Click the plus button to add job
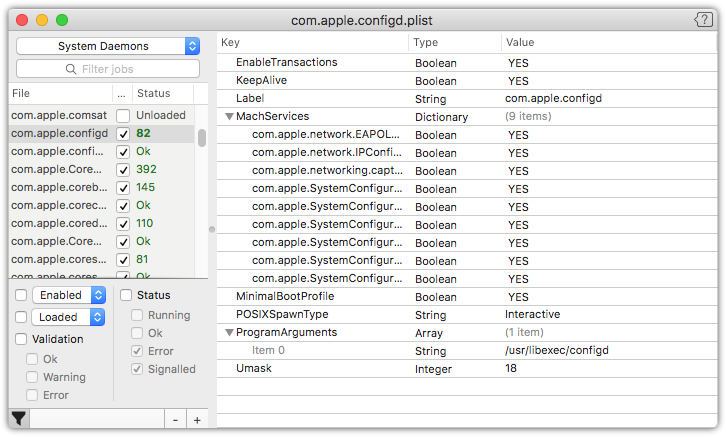This screenshot has width=726, height=437. [x=197, y=420]
